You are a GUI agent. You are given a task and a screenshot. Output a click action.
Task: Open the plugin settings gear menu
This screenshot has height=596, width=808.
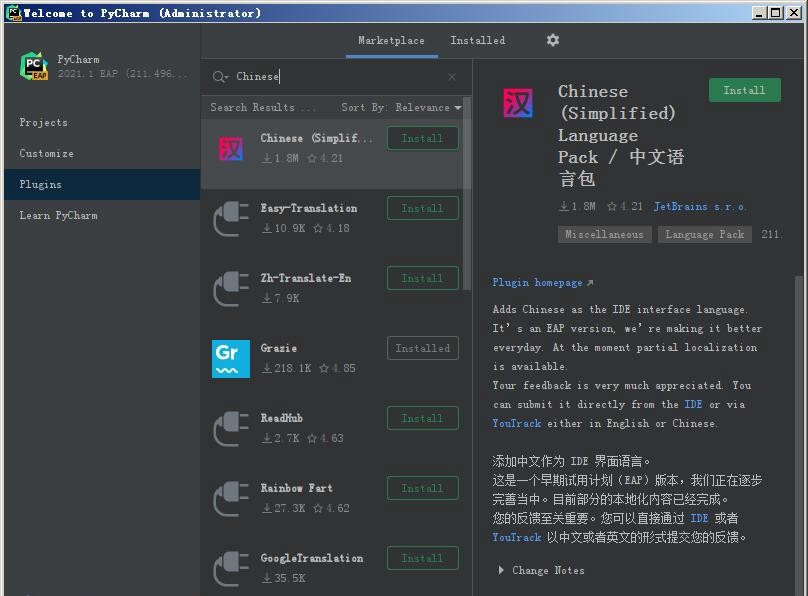(x=552, y=40)
